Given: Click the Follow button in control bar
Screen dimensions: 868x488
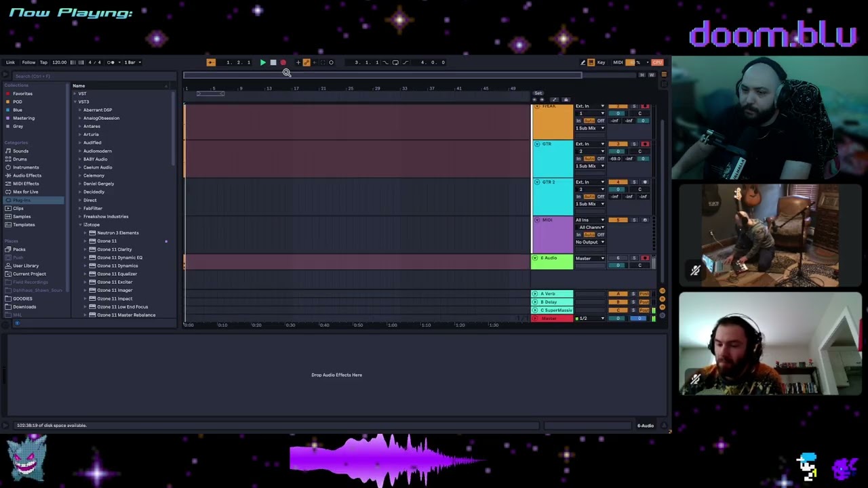Looking at the screenshot, I should 28,62.
